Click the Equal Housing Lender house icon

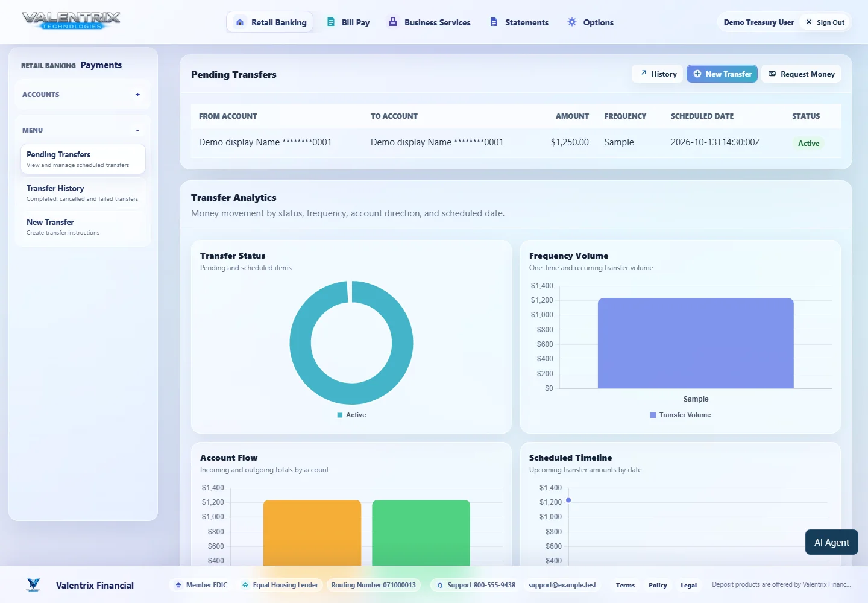[x=245, y=585]
